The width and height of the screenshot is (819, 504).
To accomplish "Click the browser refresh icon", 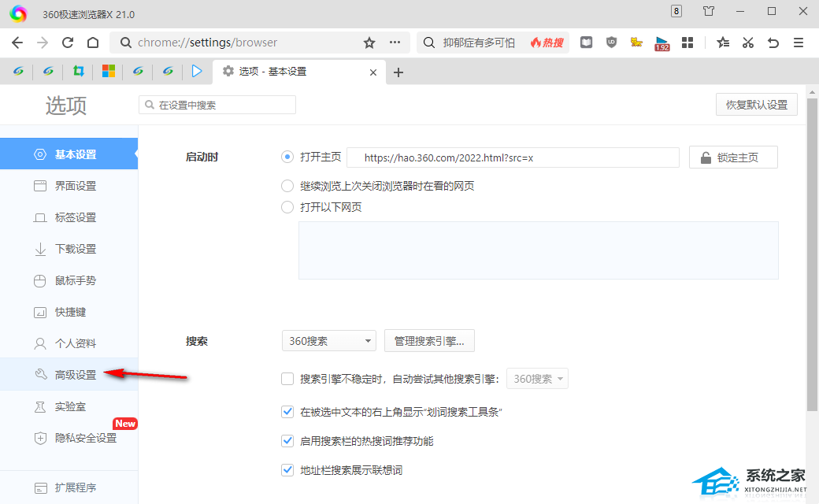I will (x=68, y=43).
